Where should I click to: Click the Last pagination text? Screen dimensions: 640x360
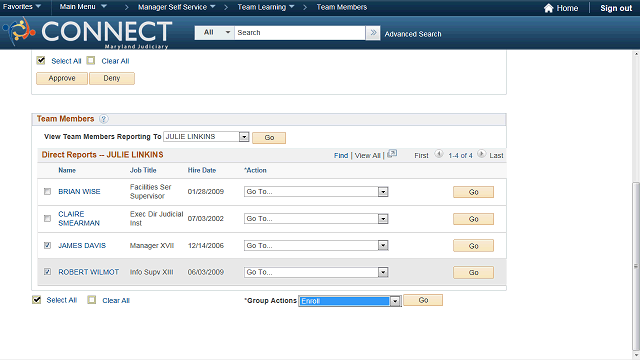[496, 156]
